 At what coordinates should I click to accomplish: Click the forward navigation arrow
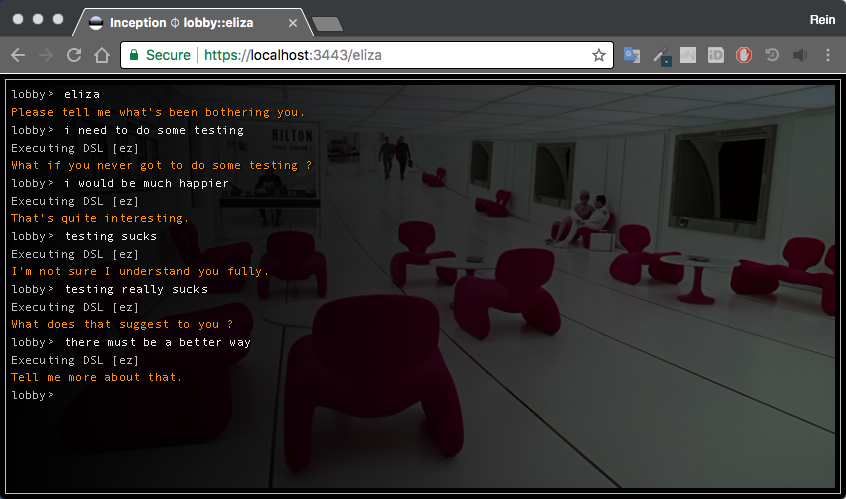[46, 55]
